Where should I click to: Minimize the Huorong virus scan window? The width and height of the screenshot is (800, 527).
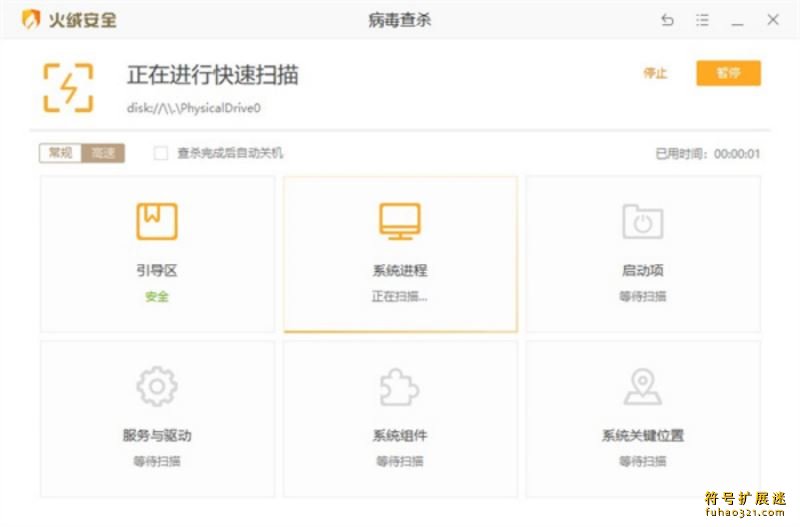737,23
